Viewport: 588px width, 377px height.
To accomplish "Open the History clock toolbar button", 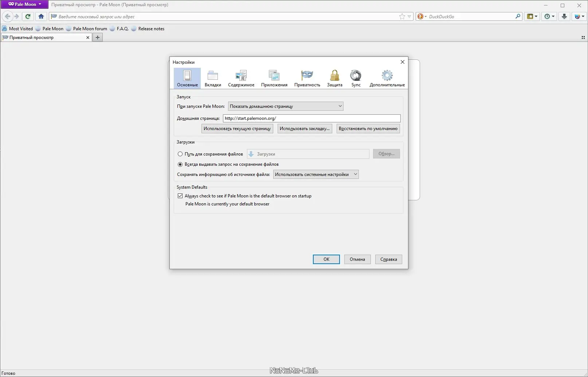I will point(549,16).
